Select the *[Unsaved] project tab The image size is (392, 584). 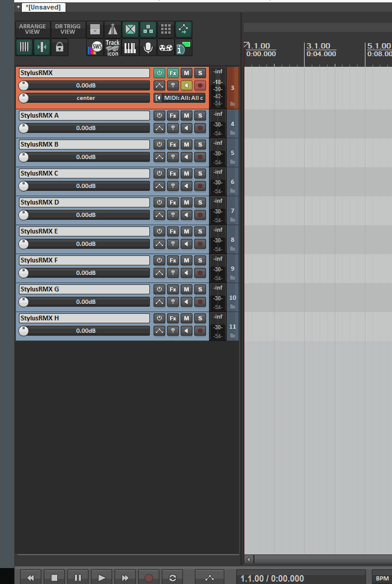[44, 7]
